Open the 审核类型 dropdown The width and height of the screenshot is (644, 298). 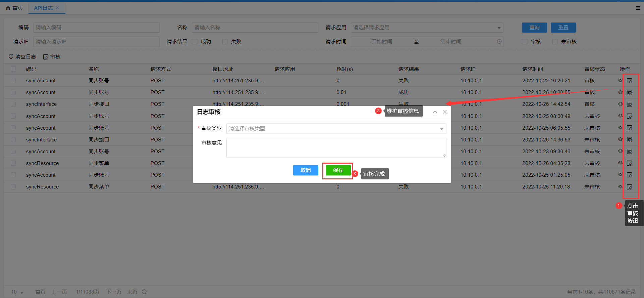pyautogui.click(x=336, y=129)
